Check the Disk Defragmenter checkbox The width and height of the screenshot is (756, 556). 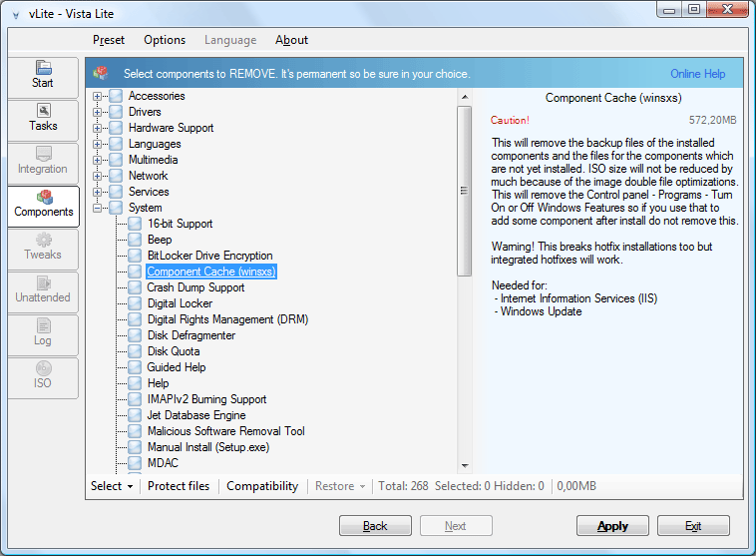(135, 335)
